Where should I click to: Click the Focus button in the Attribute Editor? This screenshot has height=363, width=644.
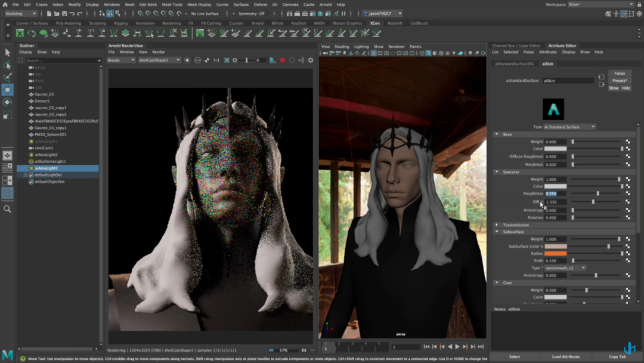pyautogui.click(x=620, y=73)
